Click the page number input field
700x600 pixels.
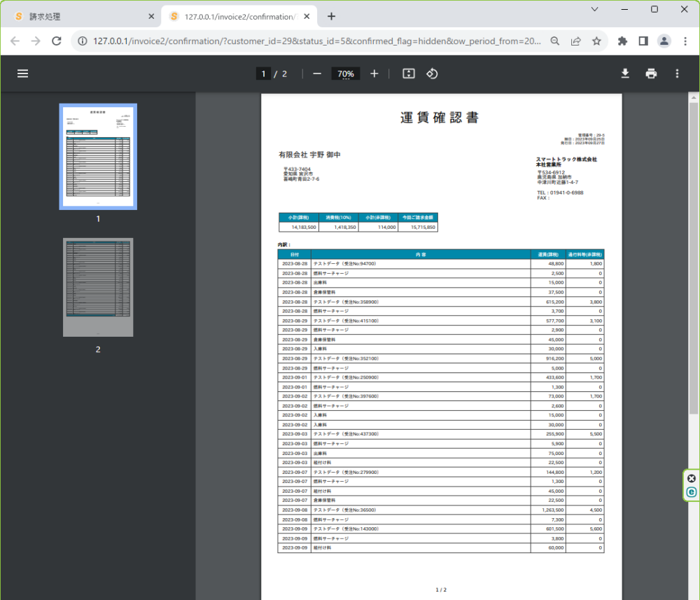point(263,74)
